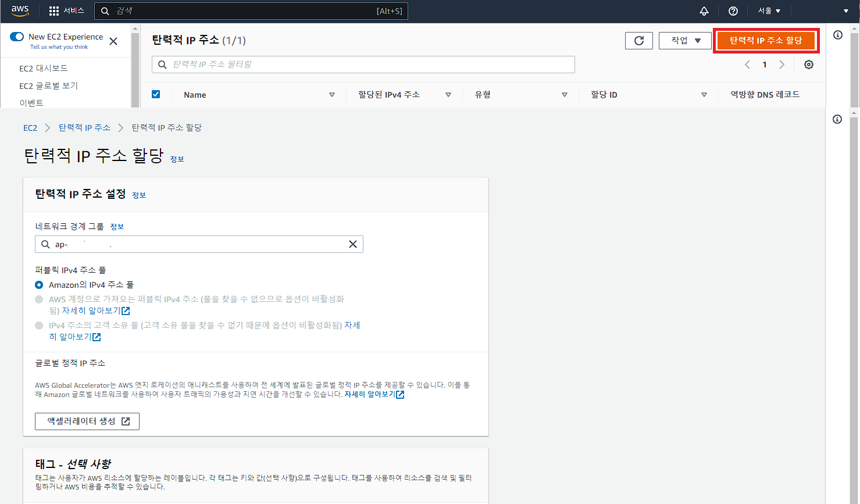Open the 작업 actions dropdown
860x504 pixels.
coord(685,41)
